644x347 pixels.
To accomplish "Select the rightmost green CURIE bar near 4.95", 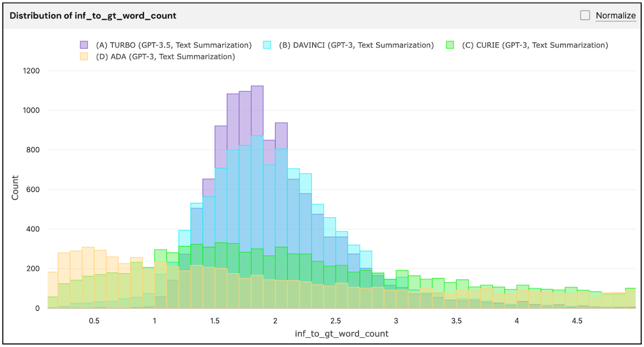I will [x=630, y=298].
